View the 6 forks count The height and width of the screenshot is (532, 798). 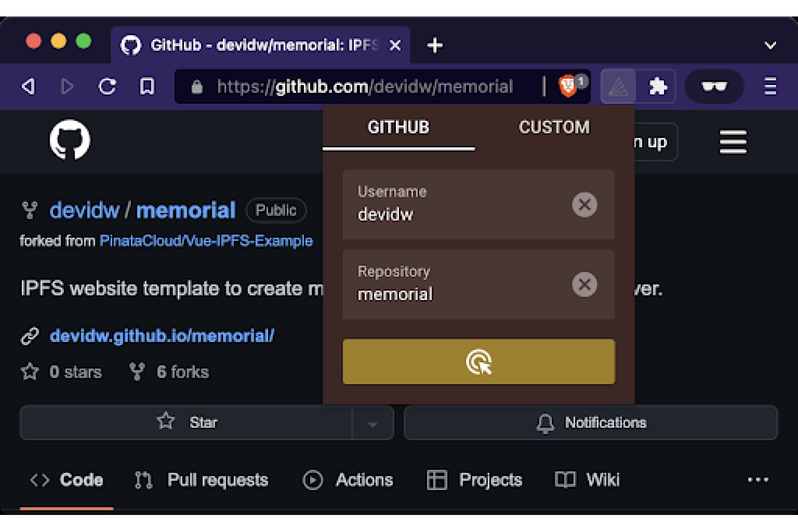tap(170, 372)
